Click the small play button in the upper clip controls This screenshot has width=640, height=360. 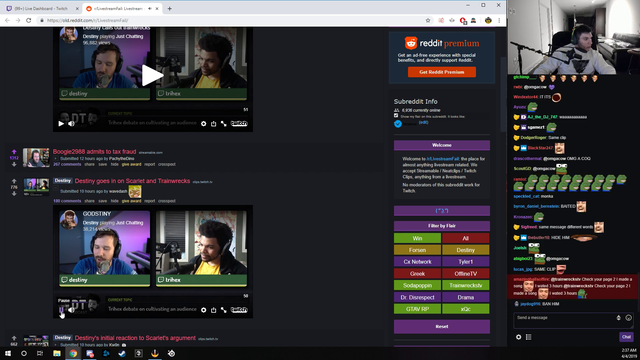point(61,124)
